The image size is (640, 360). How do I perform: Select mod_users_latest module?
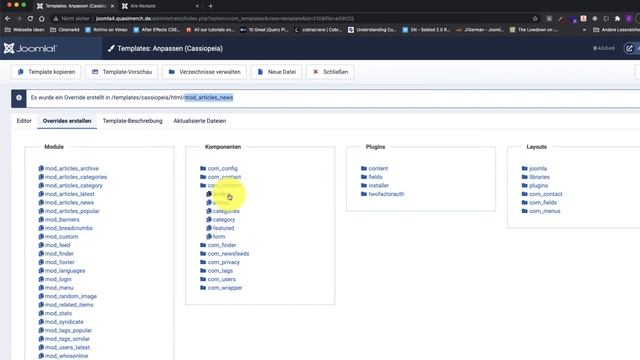coord(64,348)
